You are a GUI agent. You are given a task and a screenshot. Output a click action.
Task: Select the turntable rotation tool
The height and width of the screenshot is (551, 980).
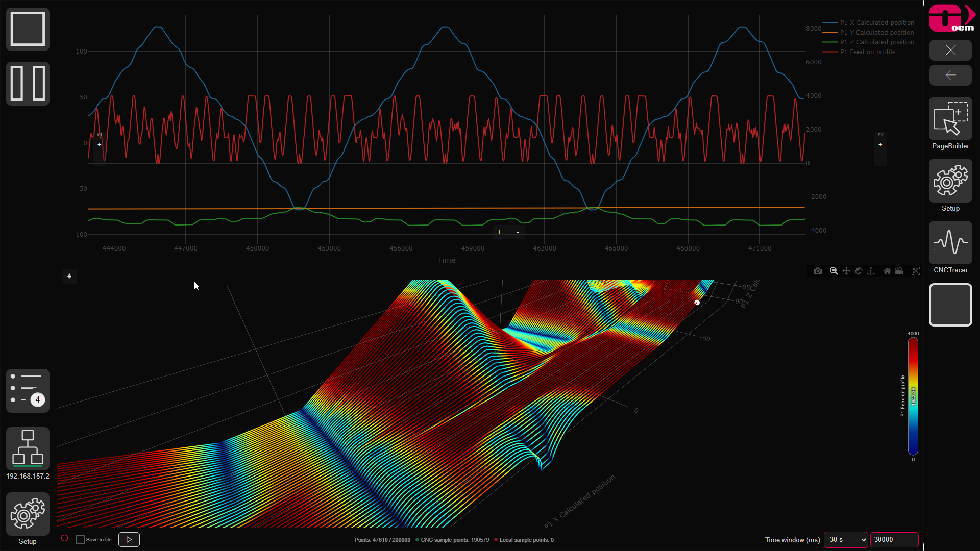pyautogui.click(x=871, y=271)
